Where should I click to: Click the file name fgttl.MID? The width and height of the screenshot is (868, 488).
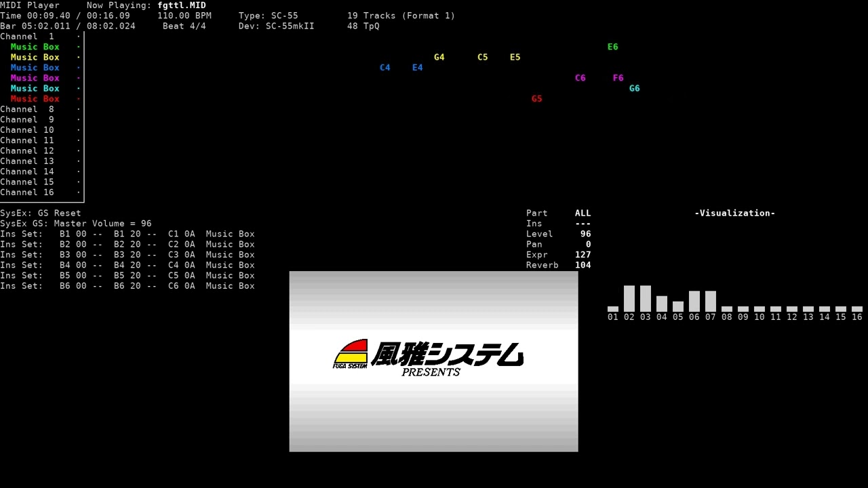tap(182, 5)
